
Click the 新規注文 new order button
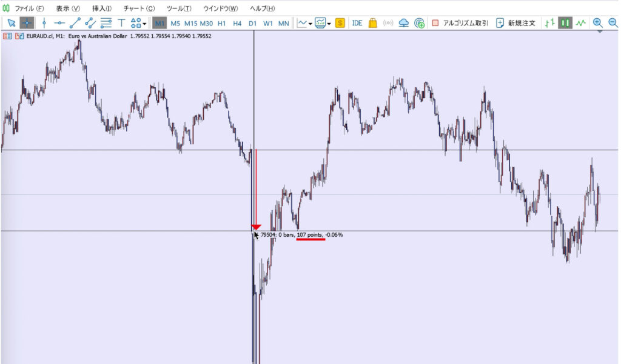pos(515,23)
